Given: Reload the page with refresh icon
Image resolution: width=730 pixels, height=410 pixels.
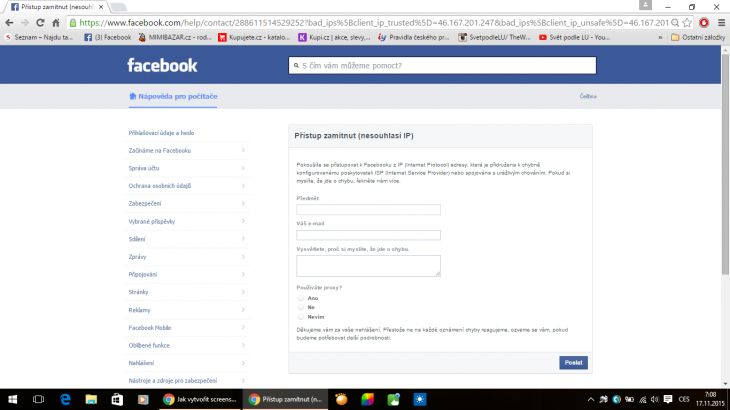Looking at the screenshot, I should click(x=40, y=23).
